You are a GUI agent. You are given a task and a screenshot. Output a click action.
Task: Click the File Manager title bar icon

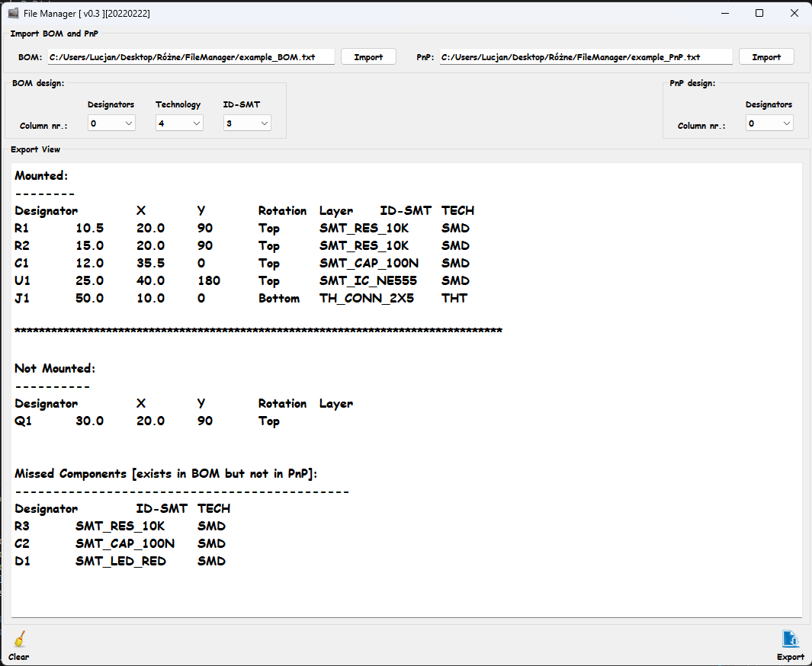click(x=13, y=13)
